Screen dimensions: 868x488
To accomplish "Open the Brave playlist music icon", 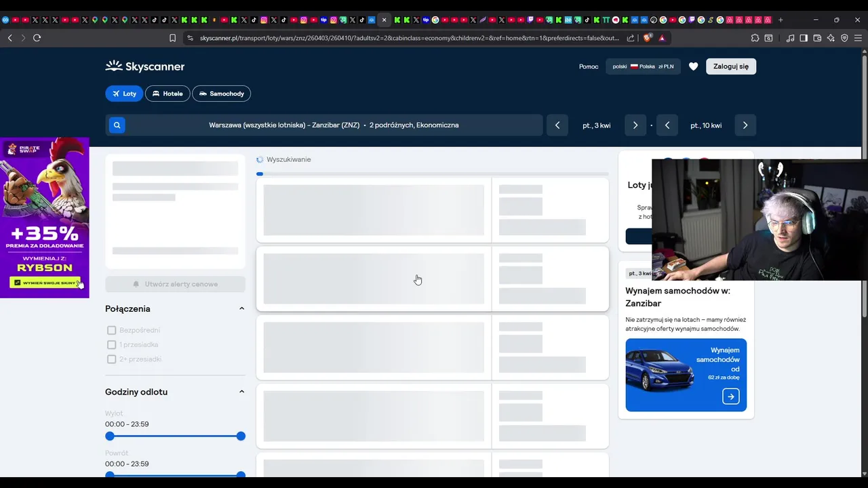I will (x=790, y=38).
